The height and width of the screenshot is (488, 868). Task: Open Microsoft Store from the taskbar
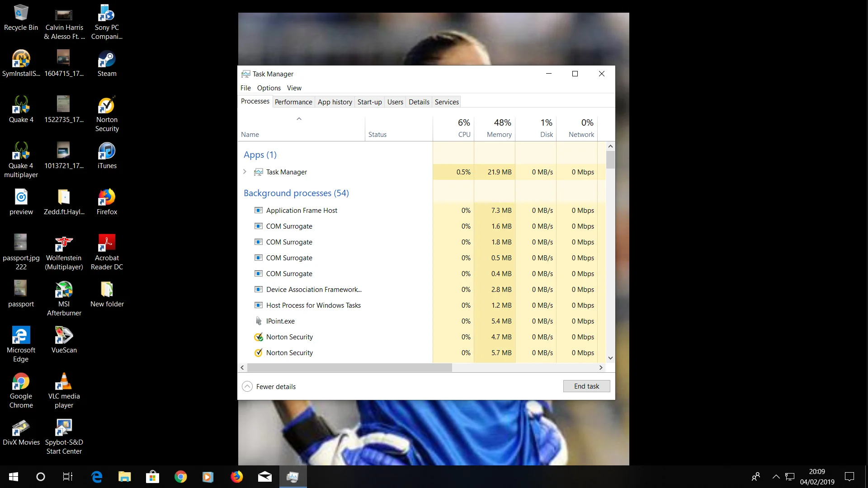153,477
